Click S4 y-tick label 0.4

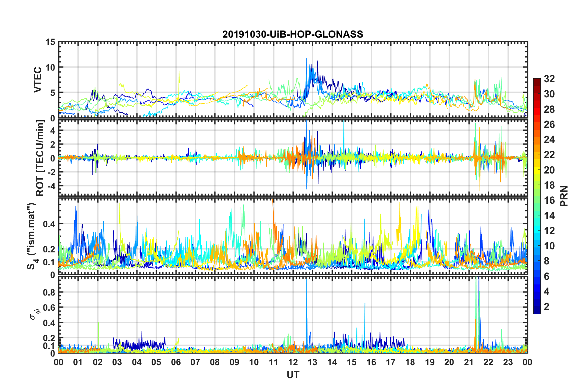click(49, 224)
